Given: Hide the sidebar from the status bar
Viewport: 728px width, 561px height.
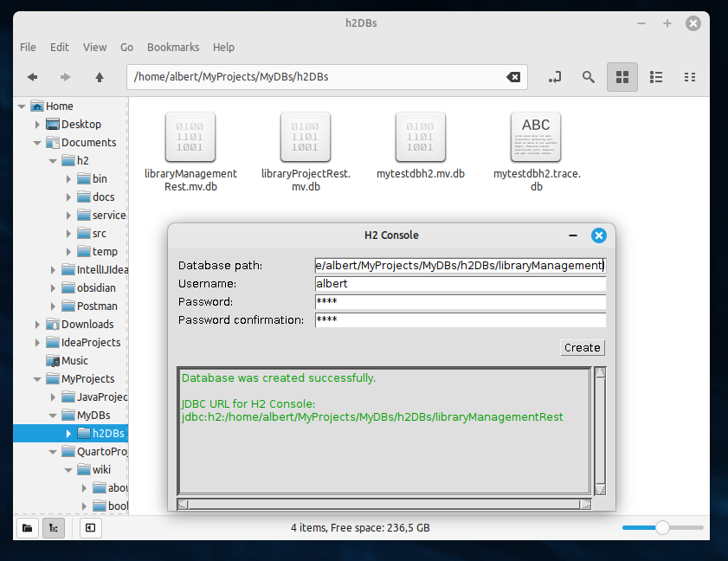Looking at the screenshot, I should pos(91,528).
